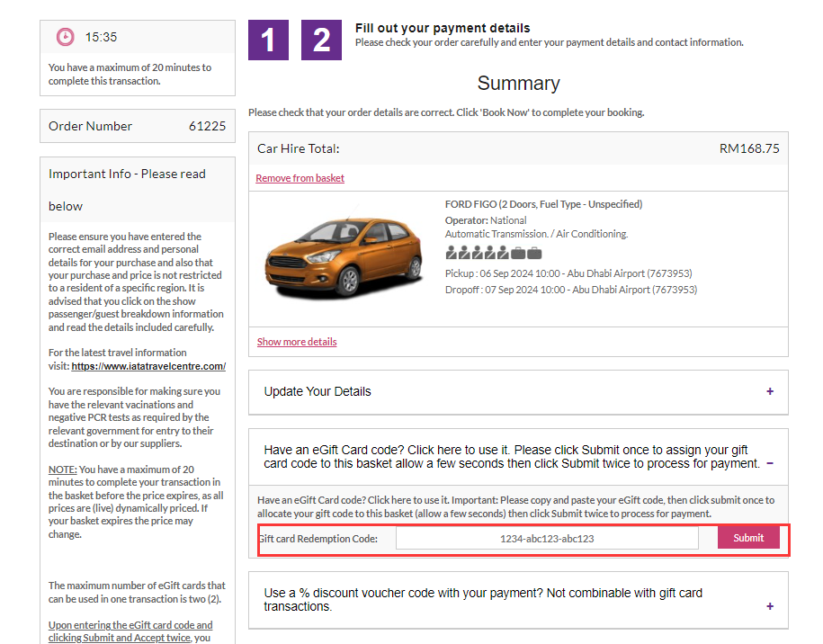Screen dimensions: 823x644
Task: Select the step 2 purple box
Action: tap(321, 40)
